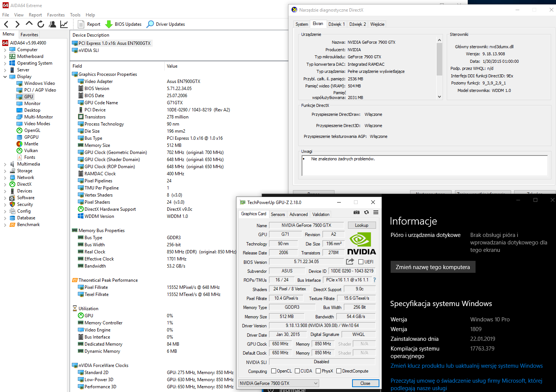
Task: Click the Value column header
Action: [x=172, y=66]
